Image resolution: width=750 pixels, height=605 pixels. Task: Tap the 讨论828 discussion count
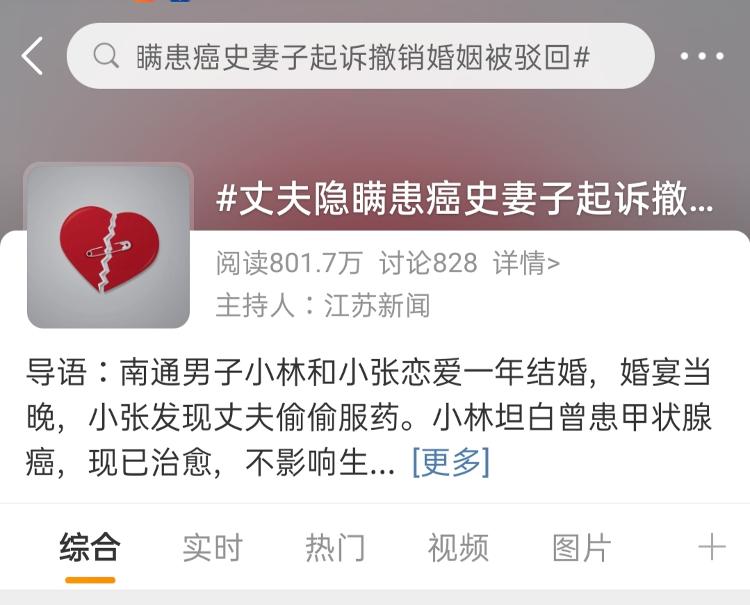[428, 263]
